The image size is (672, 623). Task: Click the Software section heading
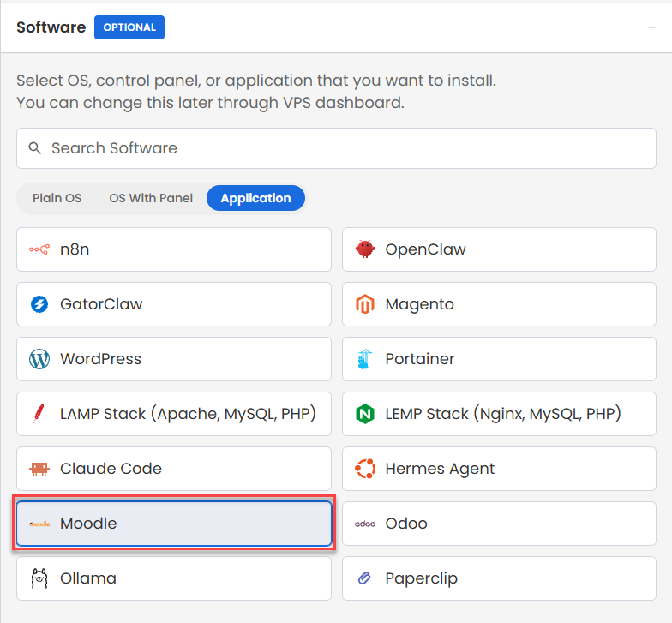[51, 27]
